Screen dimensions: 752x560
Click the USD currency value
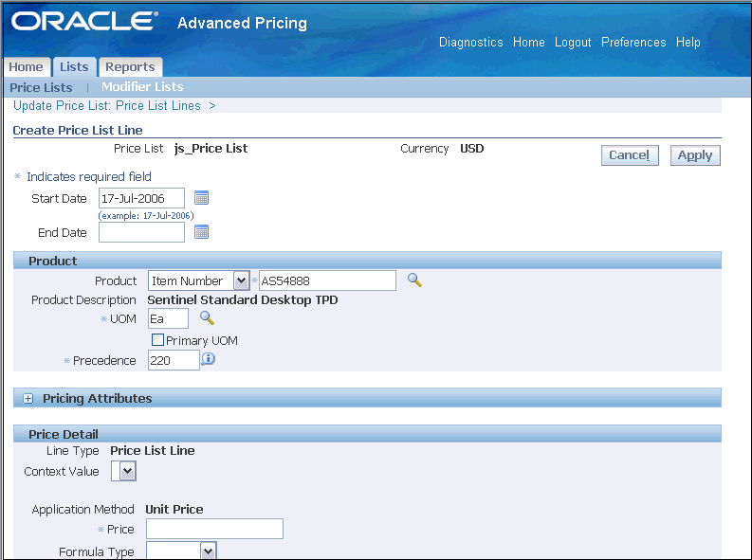click(472, 149)
